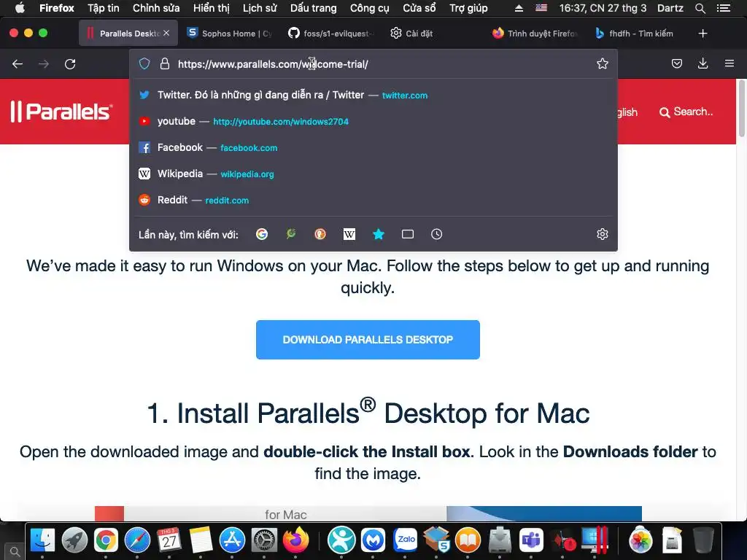
Task: Search history with the clock shortcut
Action: pyautogui.click(x=436, y=234)
